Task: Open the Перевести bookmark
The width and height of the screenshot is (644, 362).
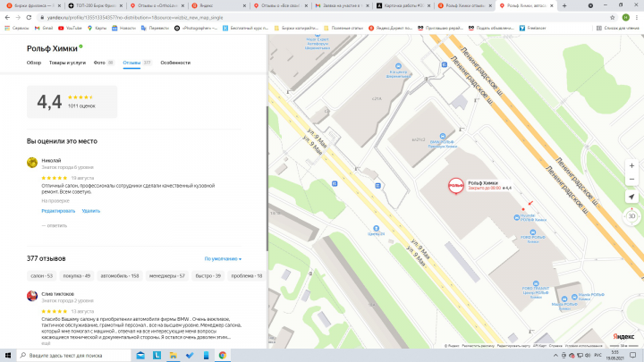Action: point(155,29)
